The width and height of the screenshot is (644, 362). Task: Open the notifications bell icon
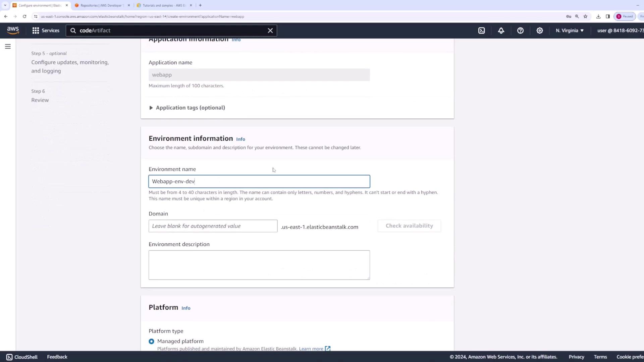501,31
